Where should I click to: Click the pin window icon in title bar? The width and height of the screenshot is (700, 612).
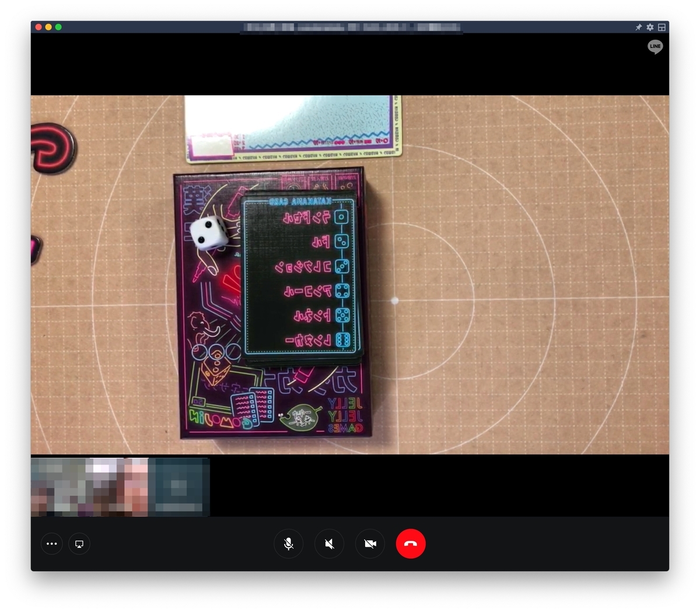tap(638, 27)
